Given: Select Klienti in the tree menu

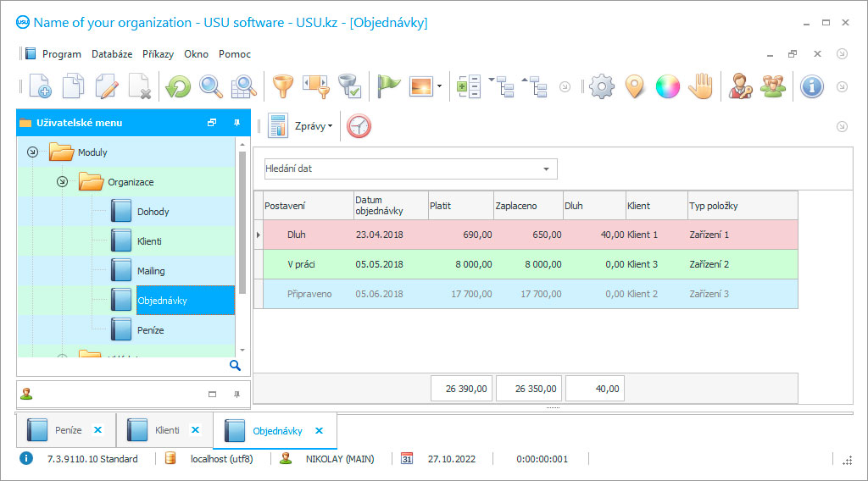Looking at the screenshot, I should [x=149, y=241].
